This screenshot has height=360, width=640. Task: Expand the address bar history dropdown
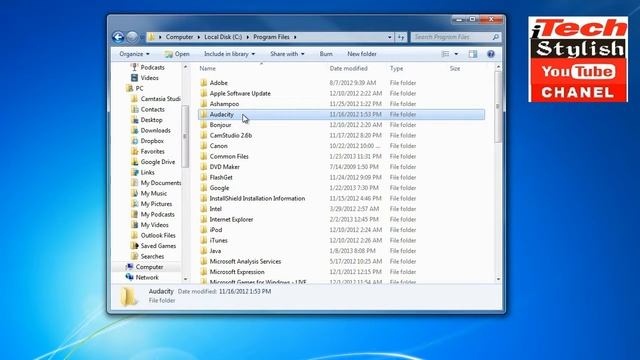390,37
